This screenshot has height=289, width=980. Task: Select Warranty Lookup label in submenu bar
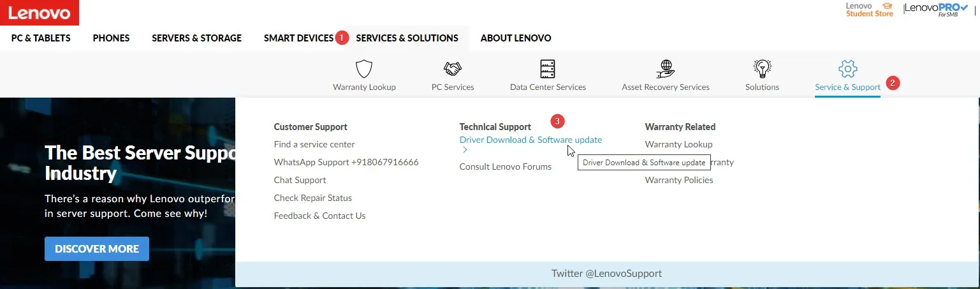coord(364,87)
